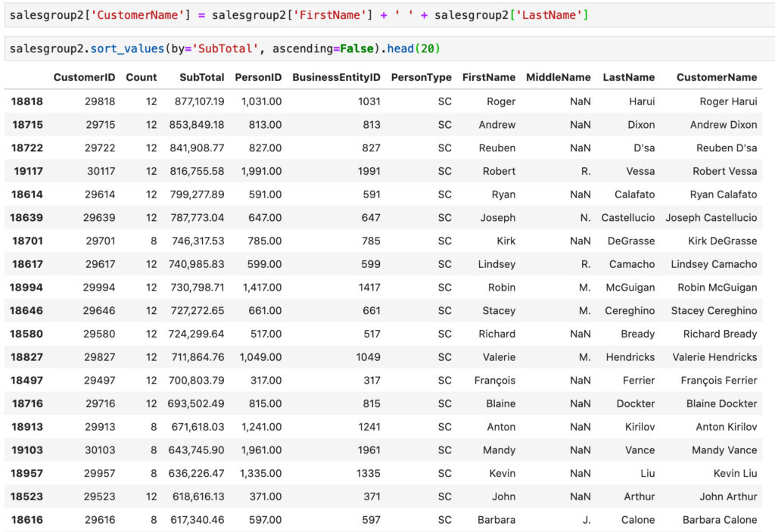
Task: Select row index 18617
Action: click(27, 264)
